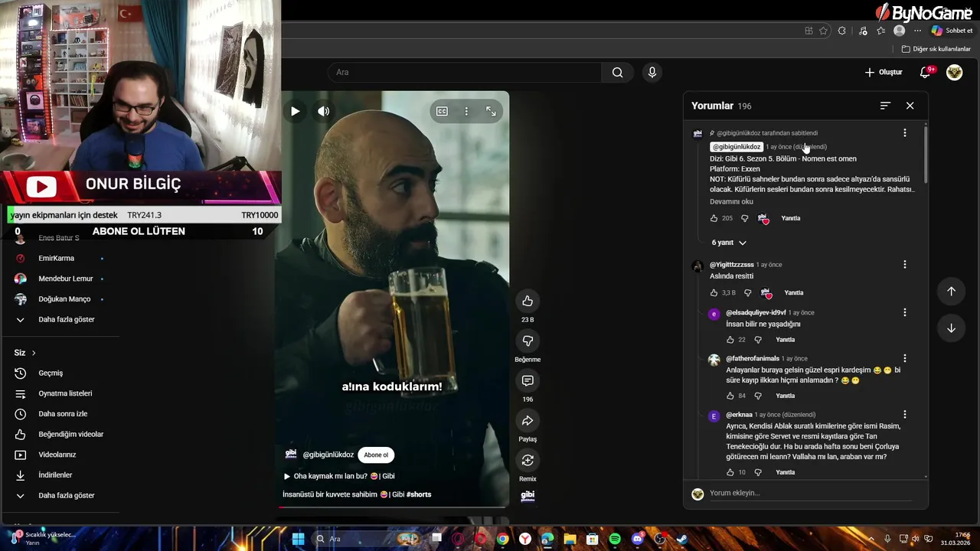Image resolution: width=980 pixels, height=551 pixels.
Task: Open the Shorts player more options menu
Action: [x=466, y=111]
